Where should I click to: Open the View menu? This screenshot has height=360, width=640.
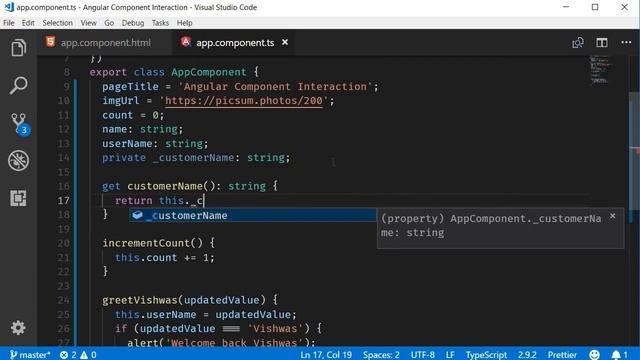[88, 23]
